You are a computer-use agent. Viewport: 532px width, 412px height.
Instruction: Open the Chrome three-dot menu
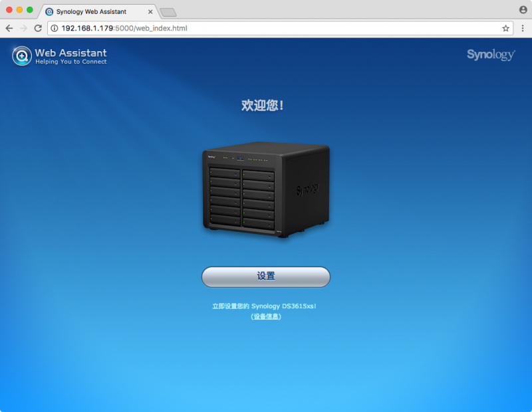(523, 28)
